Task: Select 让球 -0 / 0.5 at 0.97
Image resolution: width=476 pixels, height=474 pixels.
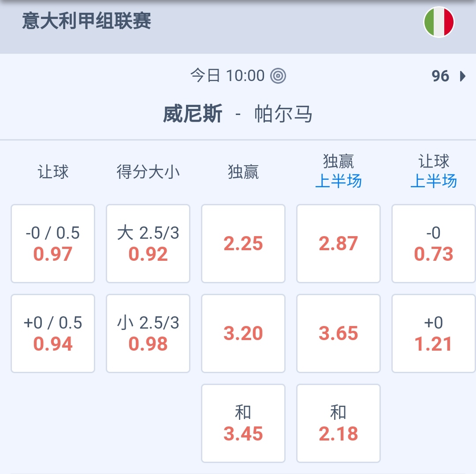Action: coord(53,244)
